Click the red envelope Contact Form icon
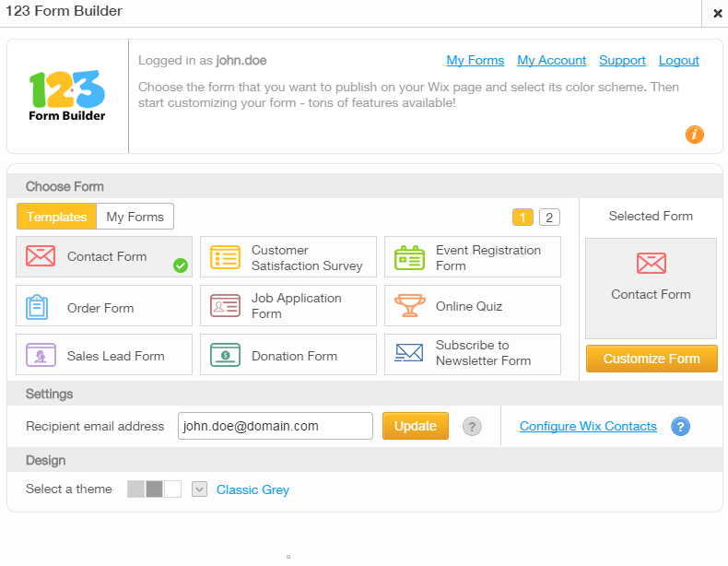This screenshot has width=728, height=566. point(41,256)
